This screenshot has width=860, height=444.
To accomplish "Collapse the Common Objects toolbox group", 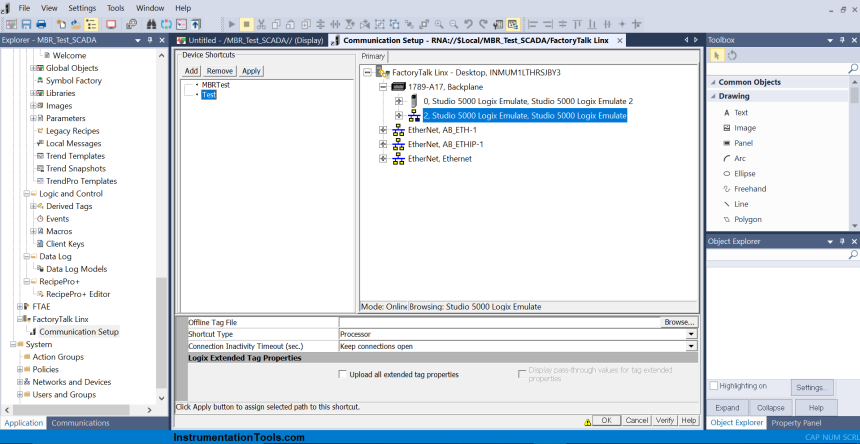I will 713,82.
